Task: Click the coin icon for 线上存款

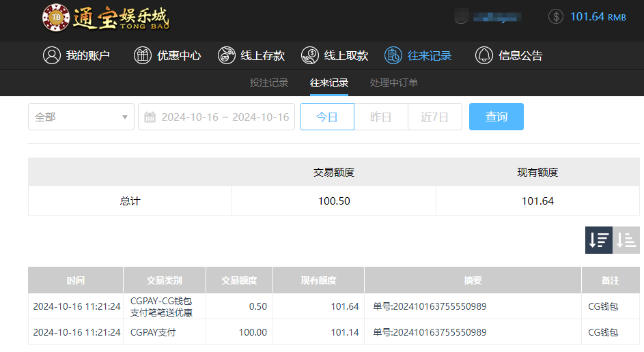Action: click(226, 55)
